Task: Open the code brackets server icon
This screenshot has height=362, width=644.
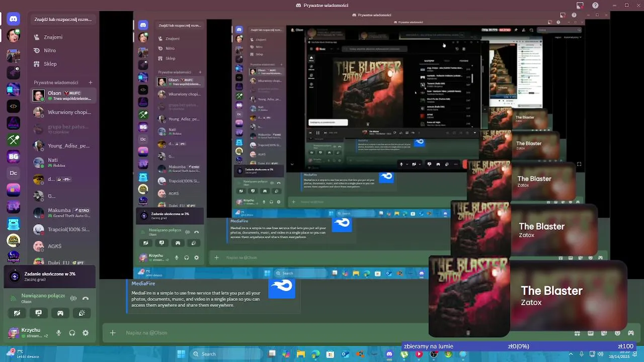Action: point(14,106)
